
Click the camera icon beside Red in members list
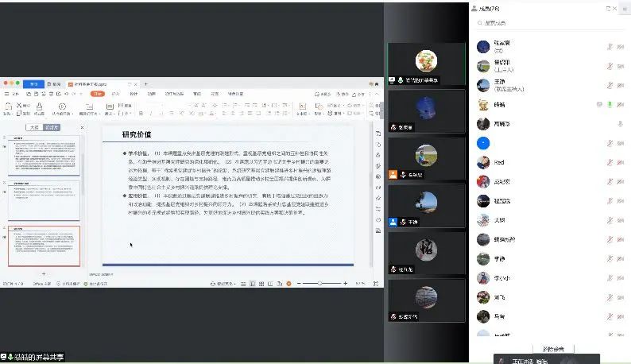tap(620, 162)
